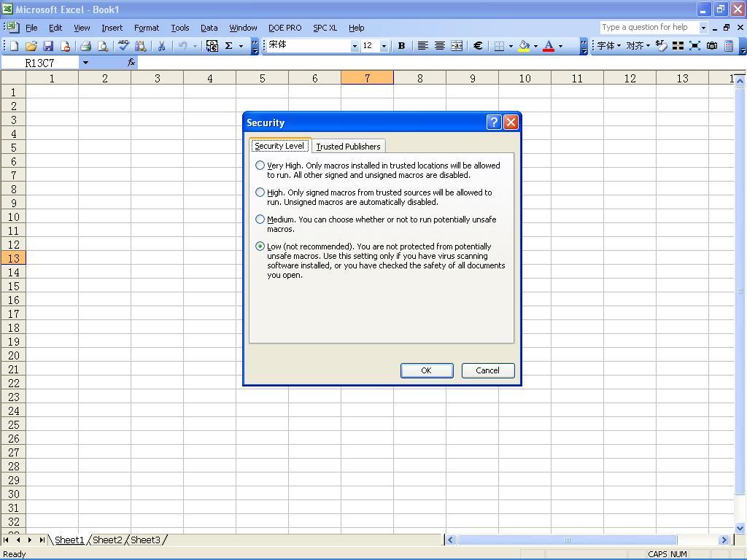Open Font Color dropdown arrow

coord(560,46)
